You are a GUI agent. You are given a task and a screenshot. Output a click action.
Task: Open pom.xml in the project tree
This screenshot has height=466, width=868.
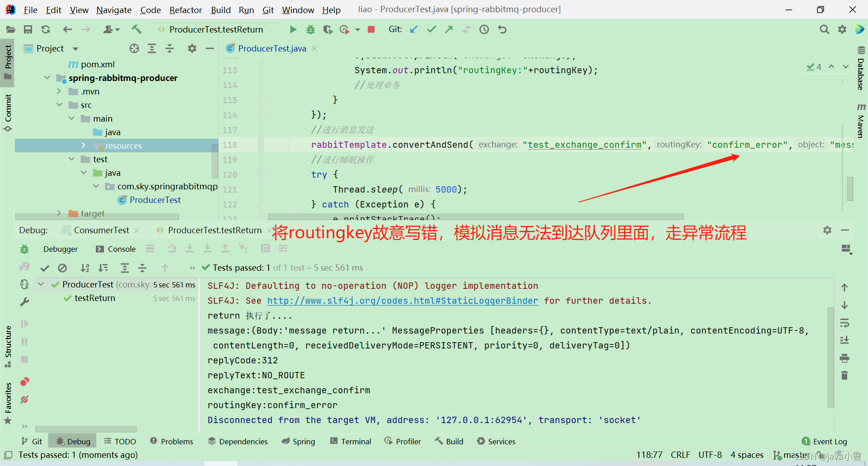91,64
